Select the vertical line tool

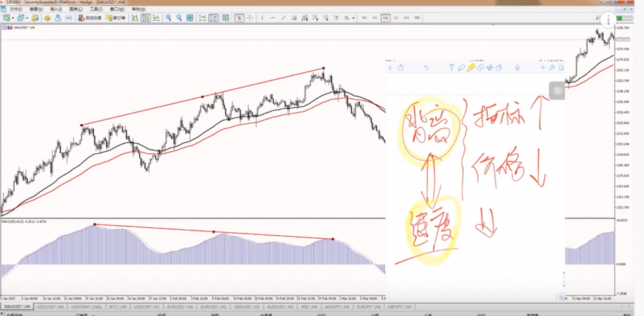point(262,18)
